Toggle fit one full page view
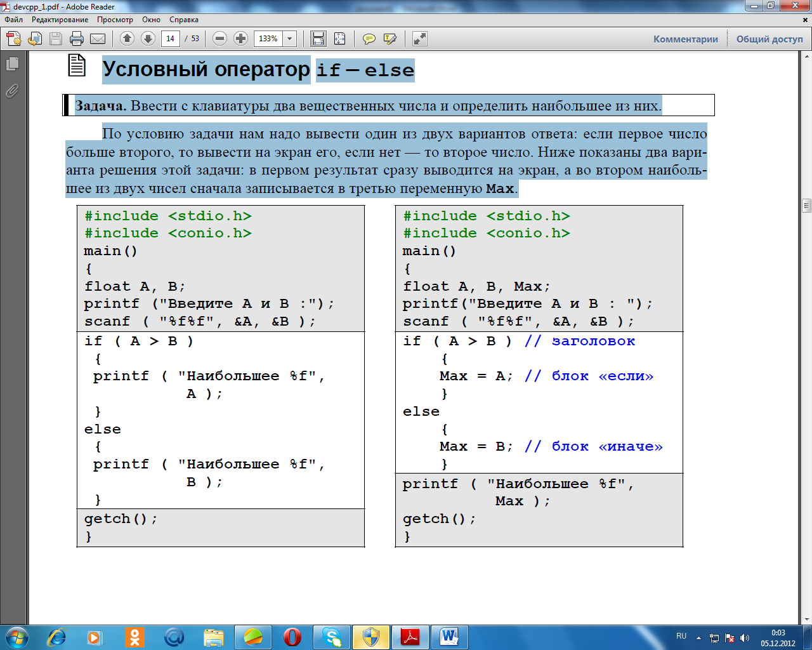 339,39
